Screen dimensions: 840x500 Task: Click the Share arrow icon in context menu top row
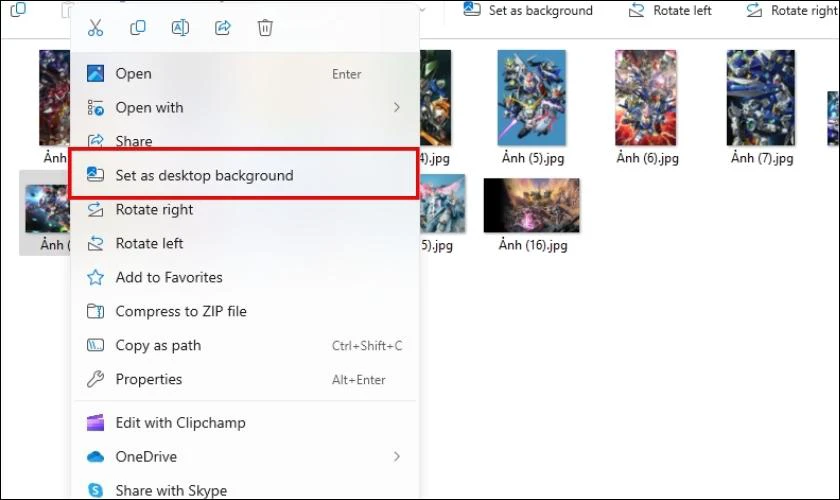[x=222, y=27]
